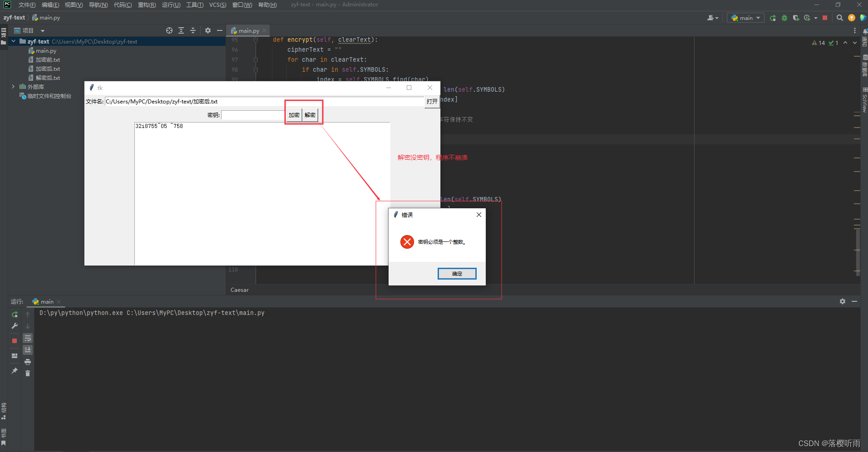This screenshot has height=452, width=868.
Task: Clear console with trash icon
Action: coord(28,373)
